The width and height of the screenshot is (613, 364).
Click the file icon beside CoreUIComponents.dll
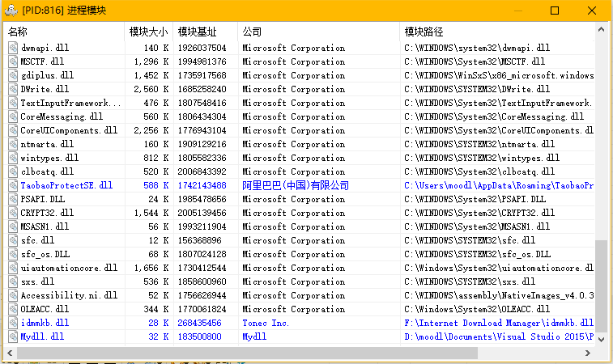(x=13, y=130)
